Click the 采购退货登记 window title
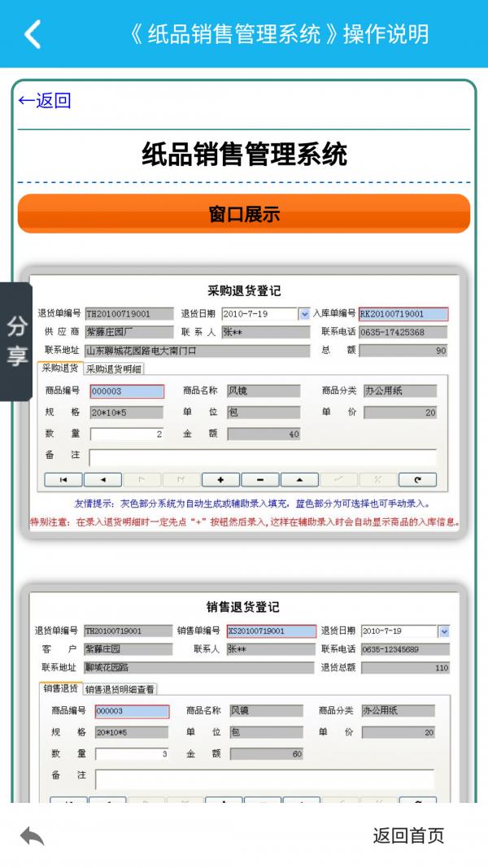Viewport: 488px width, 868px height. click(x=244, y=290)
